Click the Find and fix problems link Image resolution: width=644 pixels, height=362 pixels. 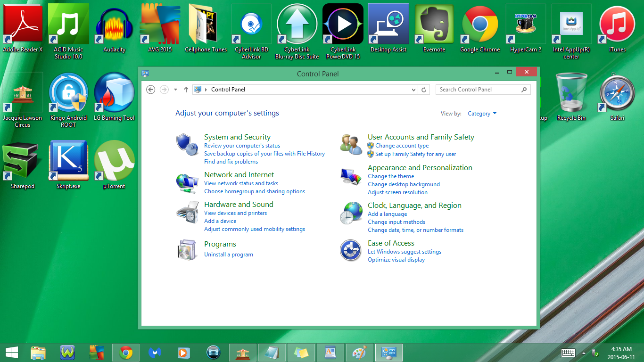(x=231, y=162)
